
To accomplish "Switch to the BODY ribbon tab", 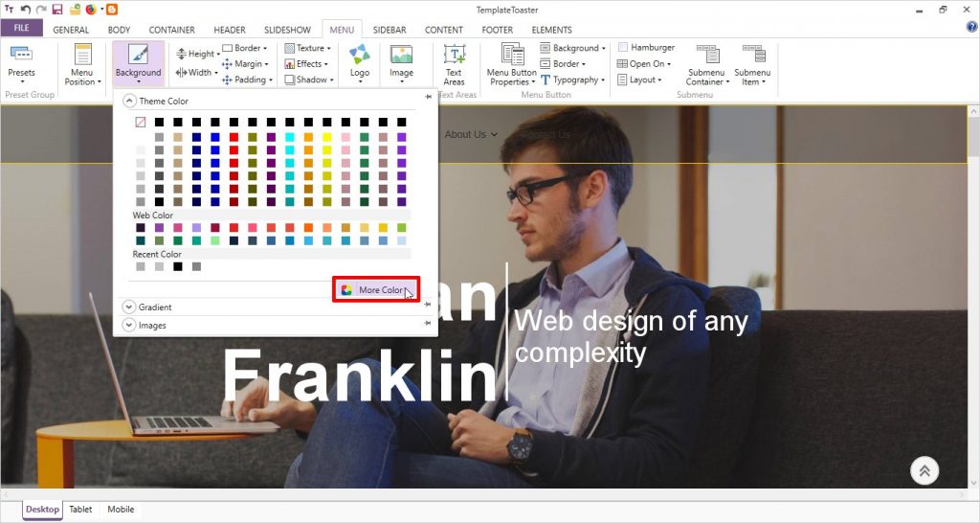I will pos(119,30).
